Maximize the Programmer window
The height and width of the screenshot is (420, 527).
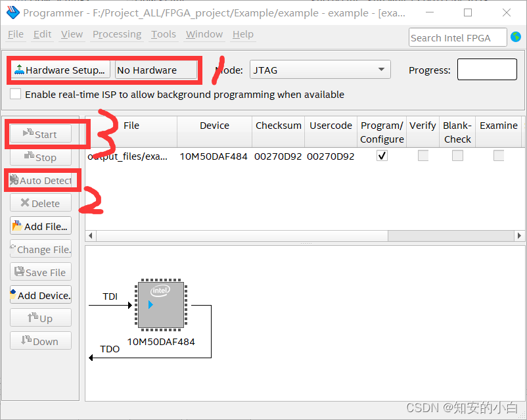468,12
